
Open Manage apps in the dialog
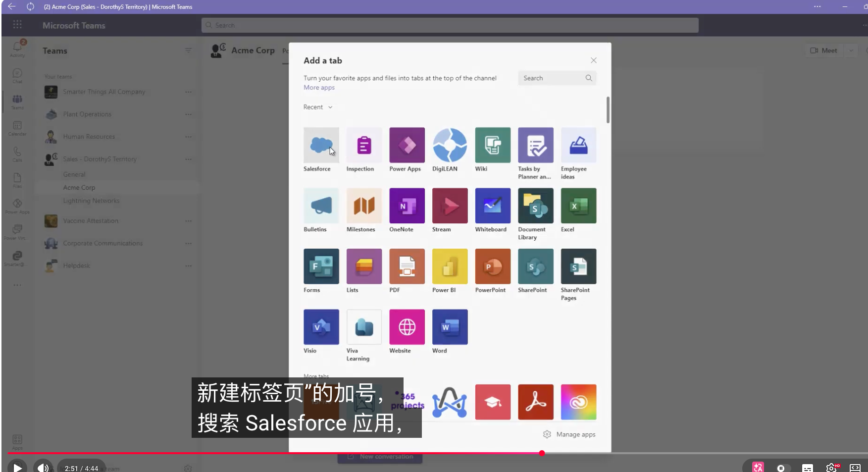(x=569, y=434)
